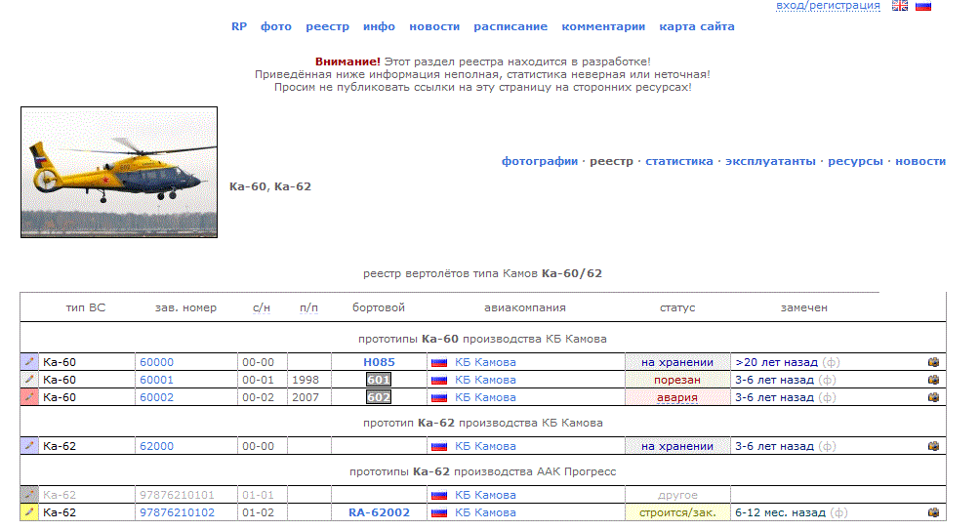This screenshot has height=530, width=980.
Task: Click the red pencil icon for Ка-60 60002
Action: pyautogui.click(x=29, y=397)
